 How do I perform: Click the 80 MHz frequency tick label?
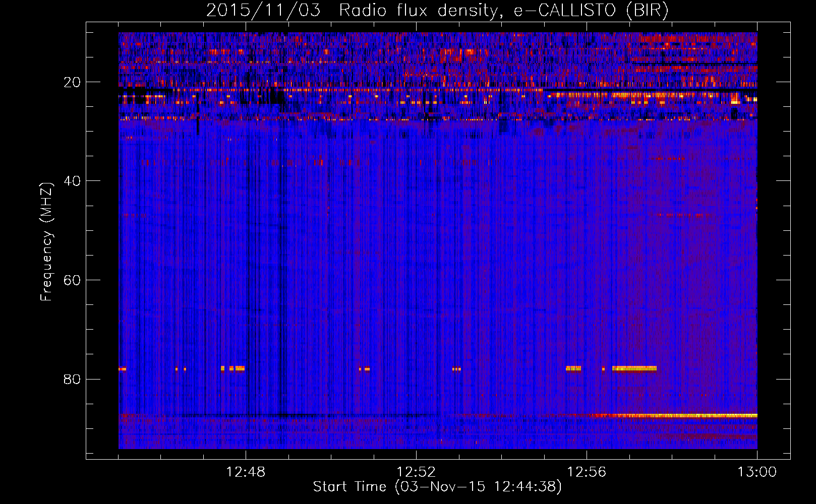[x=72, y=379]
